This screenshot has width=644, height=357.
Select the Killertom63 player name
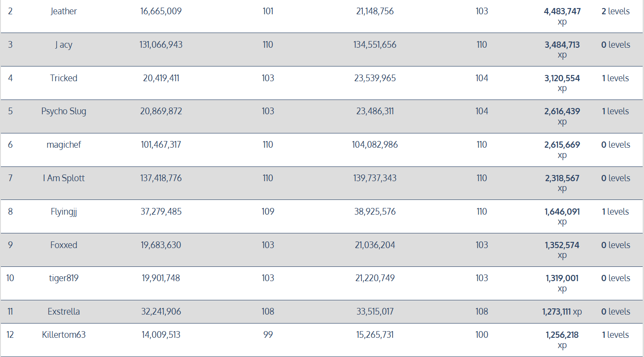pos(64,335)
